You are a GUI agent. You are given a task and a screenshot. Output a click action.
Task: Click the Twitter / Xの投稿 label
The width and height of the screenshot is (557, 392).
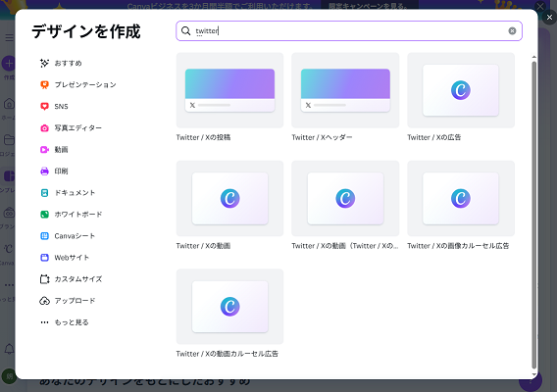(203, 138)
